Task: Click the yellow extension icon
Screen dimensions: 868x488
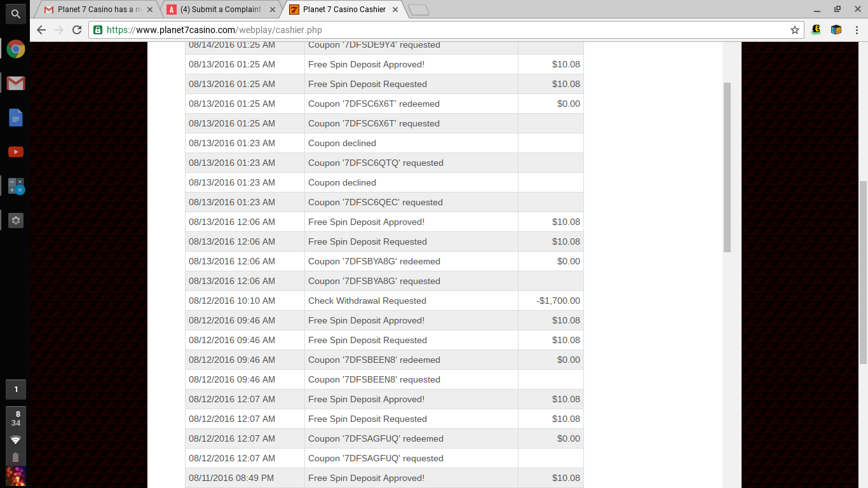Action: tap(817, 30)
